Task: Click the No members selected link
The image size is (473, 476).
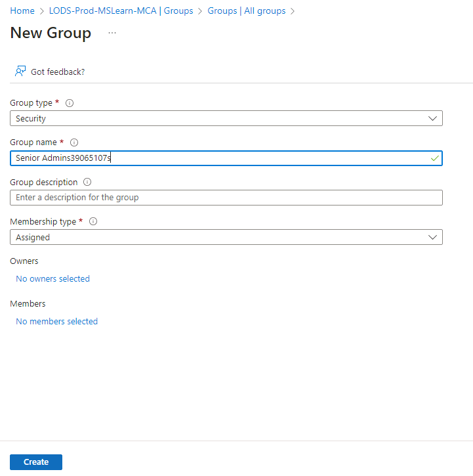Action: tap(56, 322)
